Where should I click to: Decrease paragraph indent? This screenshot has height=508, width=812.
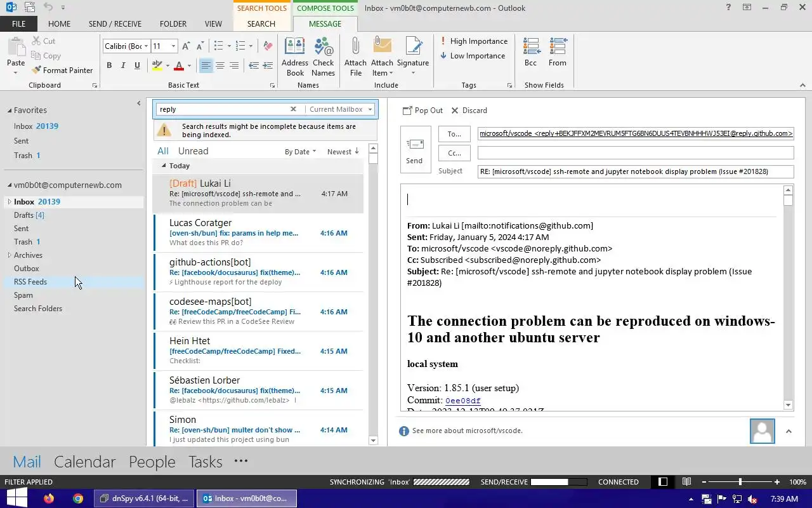[253, 65]
